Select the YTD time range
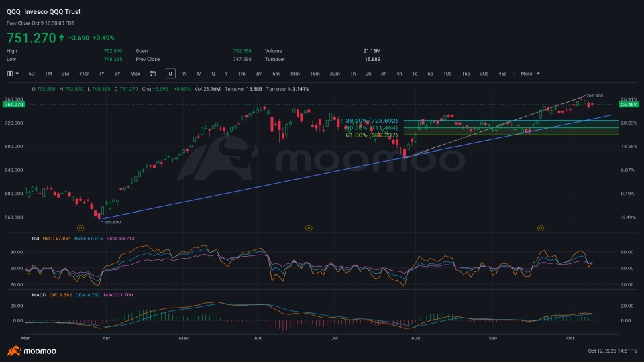Screen dimensions: 644x362 point(84,74)
